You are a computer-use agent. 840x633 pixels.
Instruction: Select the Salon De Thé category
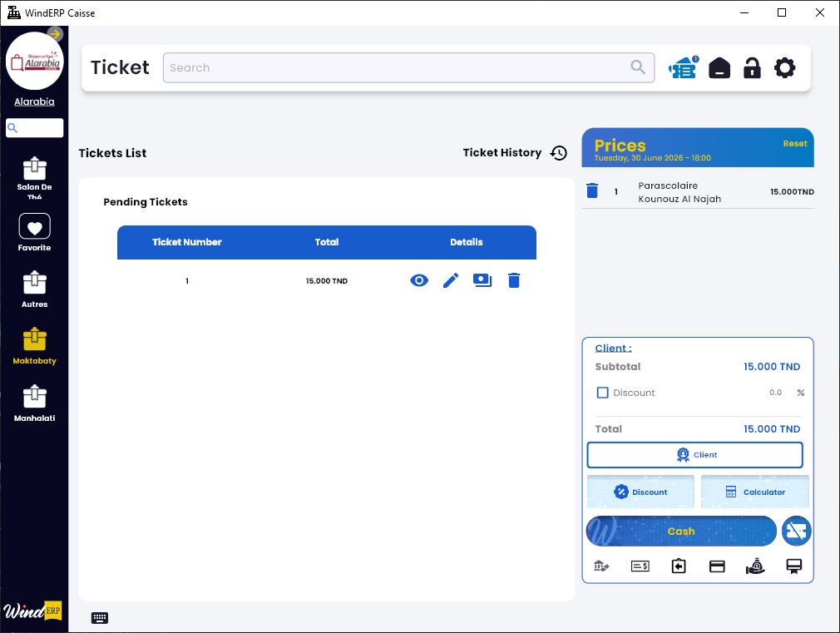34,179
